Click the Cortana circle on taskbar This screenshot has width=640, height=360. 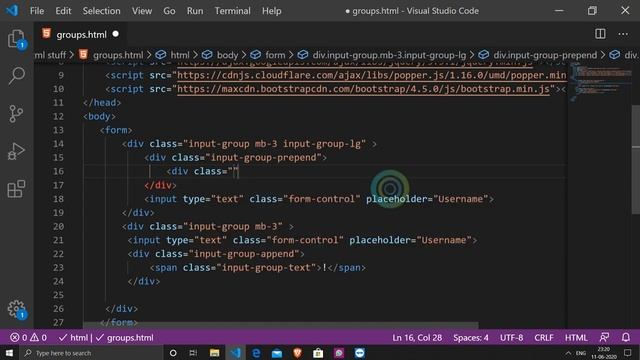[173, 353]
